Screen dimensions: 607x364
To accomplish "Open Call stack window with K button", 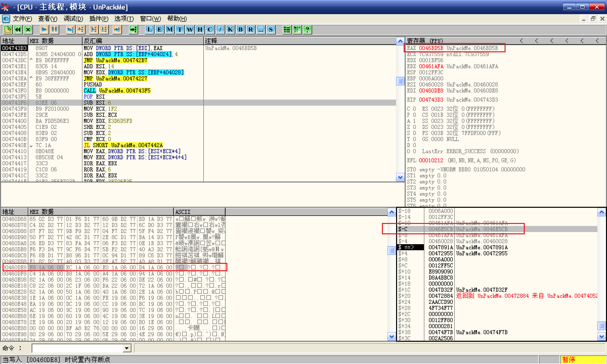I will [230, 30].
